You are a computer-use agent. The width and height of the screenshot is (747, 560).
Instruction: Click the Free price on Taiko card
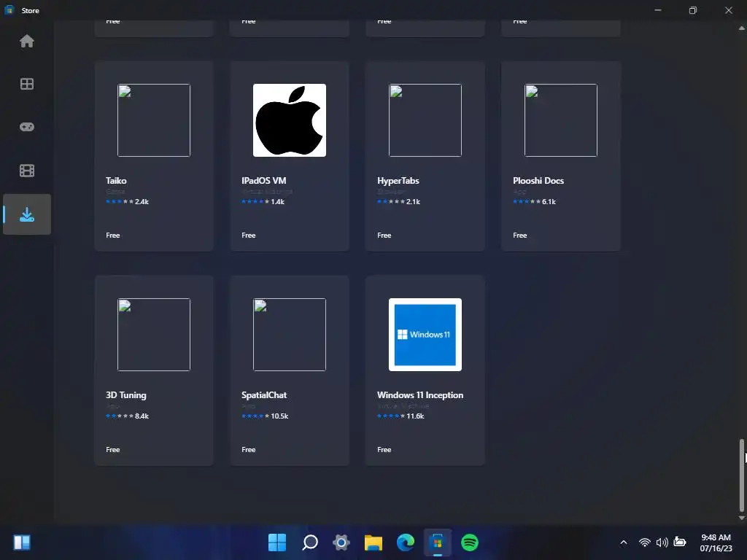113,236
